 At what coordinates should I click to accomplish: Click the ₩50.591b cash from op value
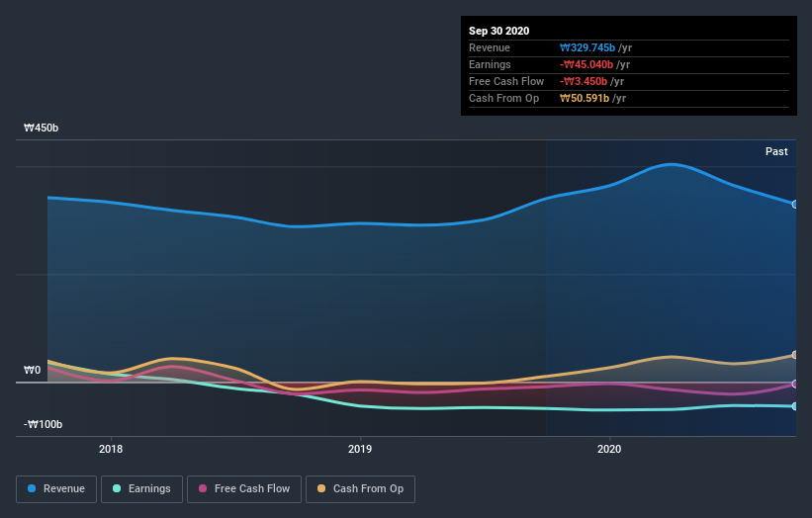pyautogui.click(x=585, y=98)
